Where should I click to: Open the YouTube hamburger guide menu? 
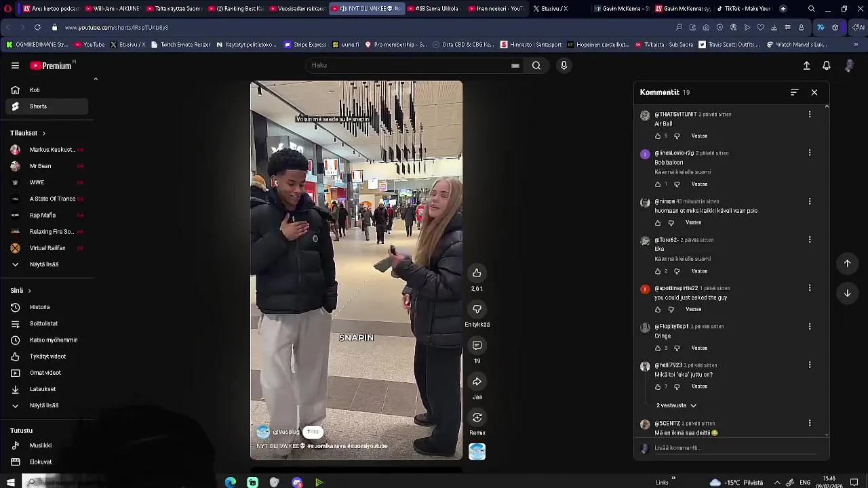pyautogui.click(x=15, y=66)
